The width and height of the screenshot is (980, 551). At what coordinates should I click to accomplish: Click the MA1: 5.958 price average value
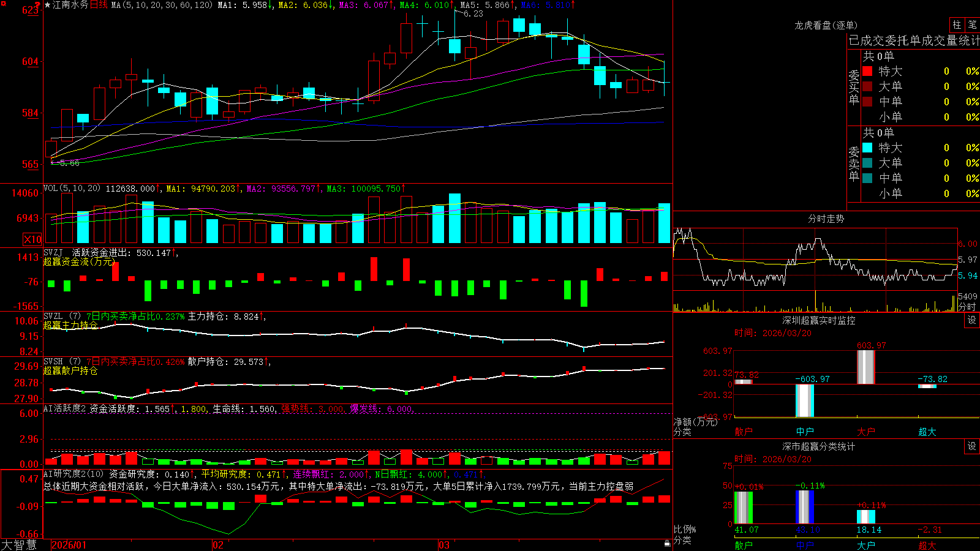pyautogui.click(x=245, y=5)
